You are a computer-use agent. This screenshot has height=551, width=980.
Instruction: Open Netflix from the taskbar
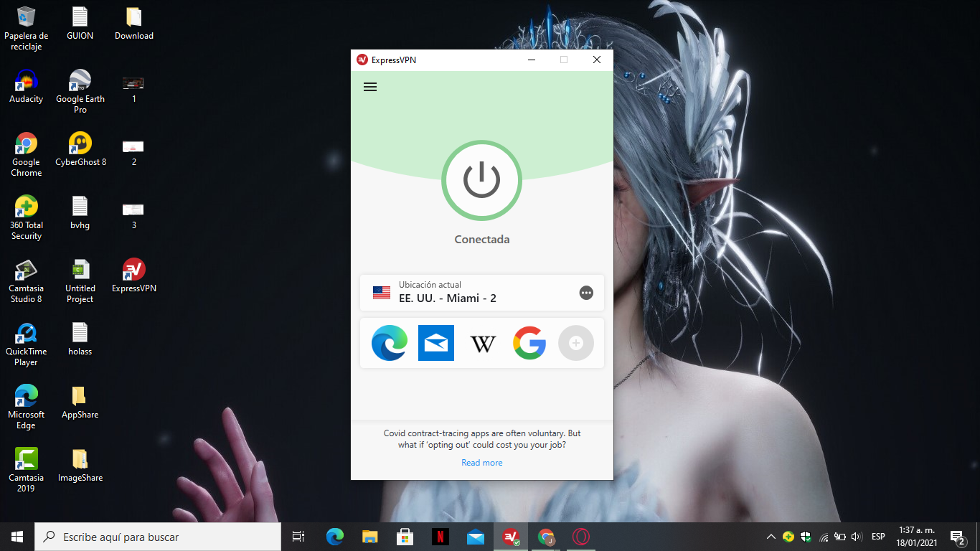[x=440, y=537]
